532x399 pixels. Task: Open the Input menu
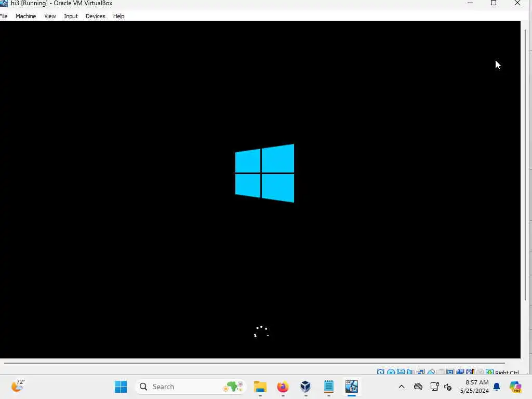(71, 16)
